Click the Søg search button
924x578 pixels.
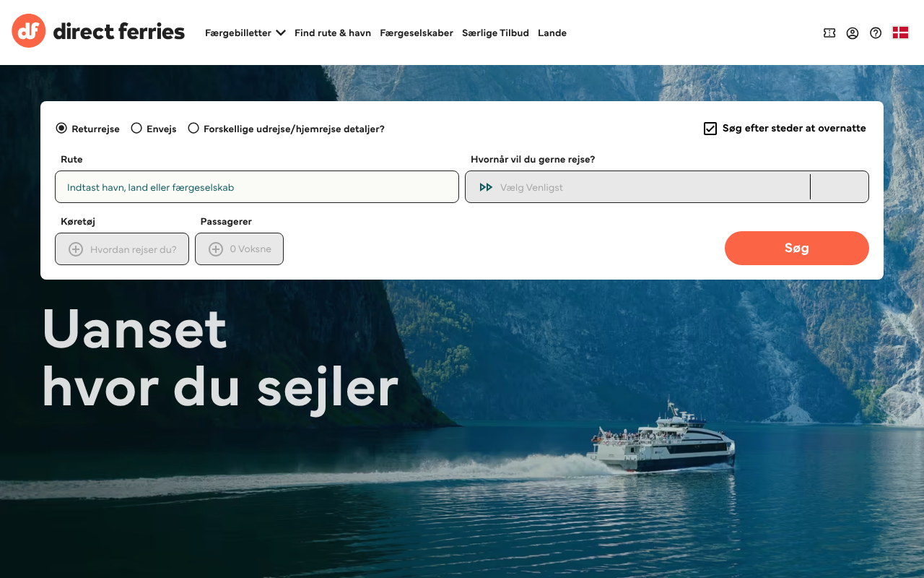click(x=797, y=248)
